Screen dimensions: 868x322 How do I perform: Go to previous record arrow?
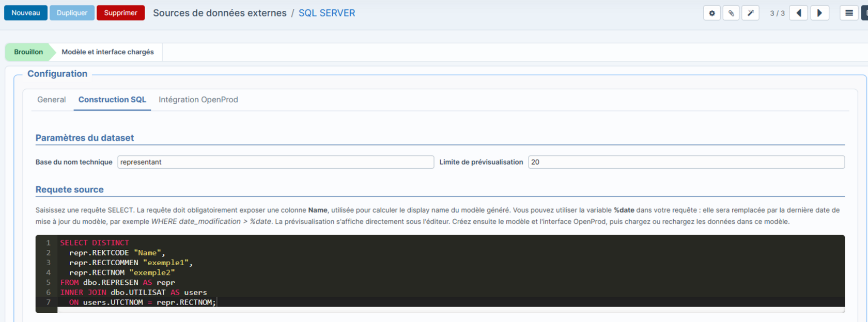tap(799, 13)
